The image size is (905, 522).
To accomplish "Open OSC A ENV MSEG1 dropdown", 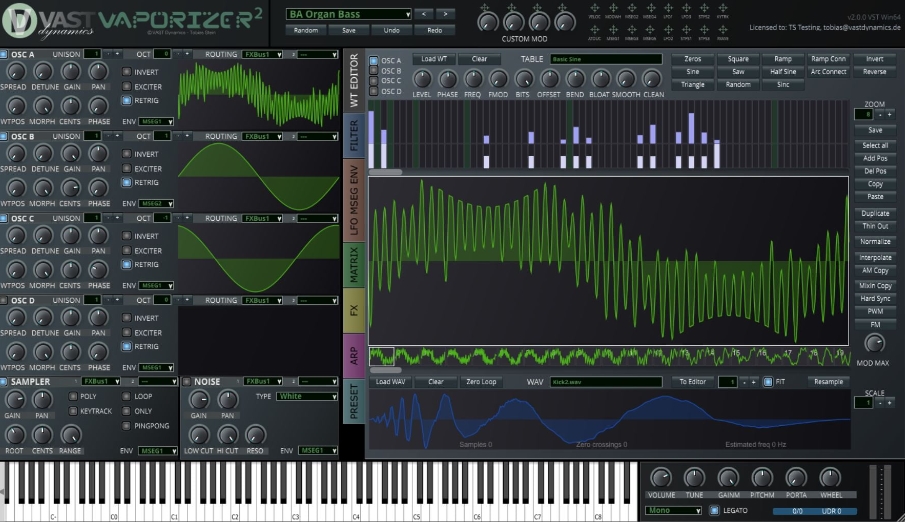I will [156, 121].
